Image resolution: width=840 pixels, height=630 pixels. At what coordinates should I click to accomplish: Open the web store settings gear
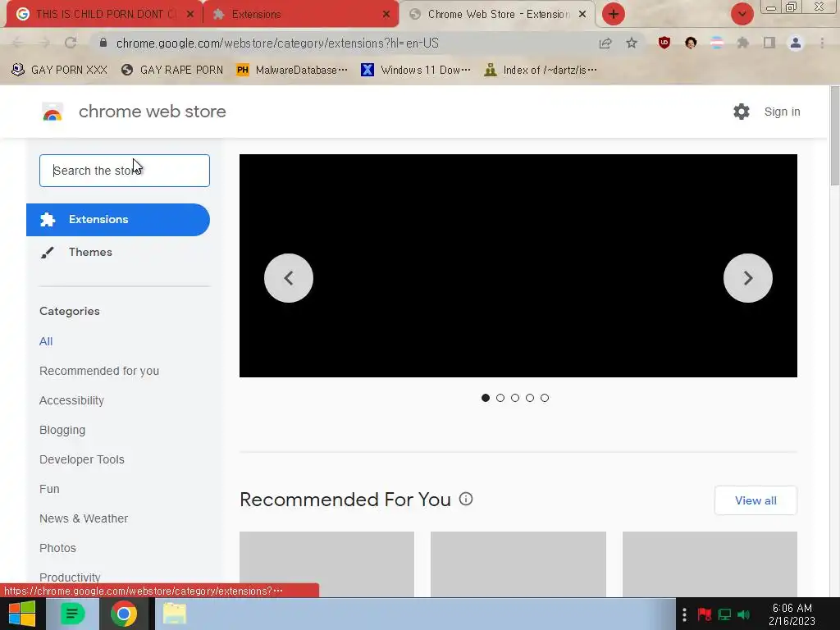click(742, 112)
